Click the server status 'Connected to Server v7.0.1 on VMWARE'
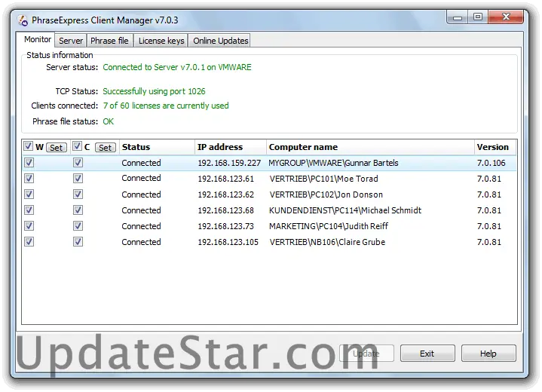542x392 pixels. tap(177, 67)
